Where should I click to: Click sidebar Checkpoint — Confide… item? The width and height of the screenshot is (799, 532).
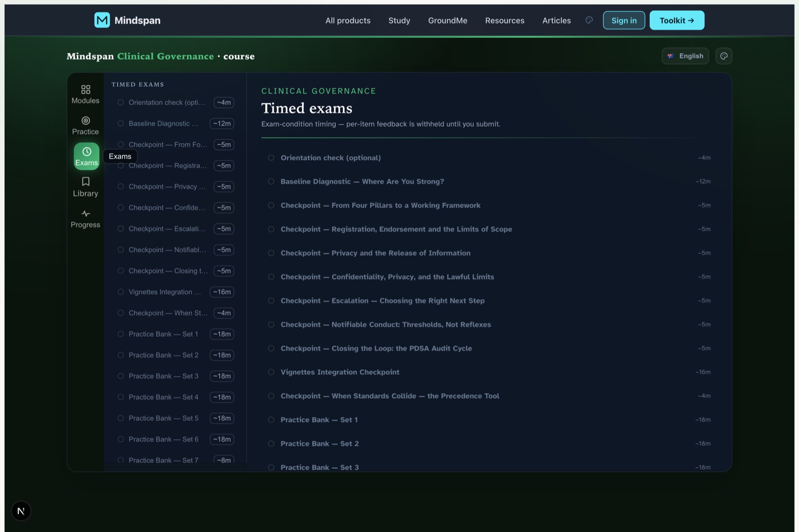(176, 208)
